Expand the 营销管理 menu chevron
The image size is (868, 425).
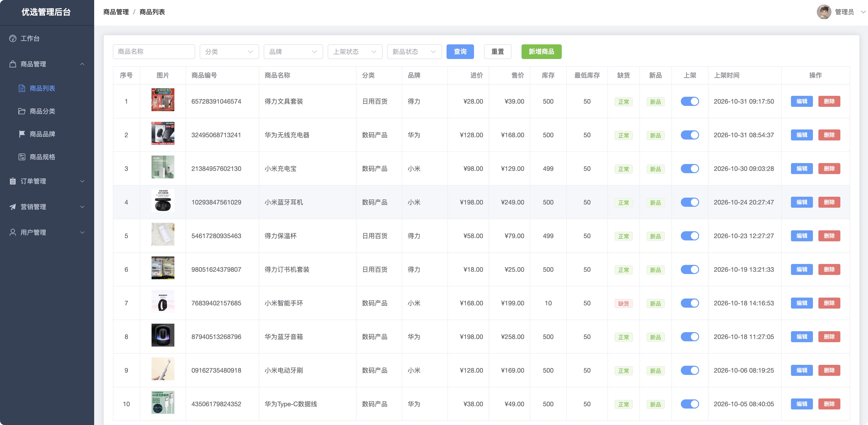(82, 207)
